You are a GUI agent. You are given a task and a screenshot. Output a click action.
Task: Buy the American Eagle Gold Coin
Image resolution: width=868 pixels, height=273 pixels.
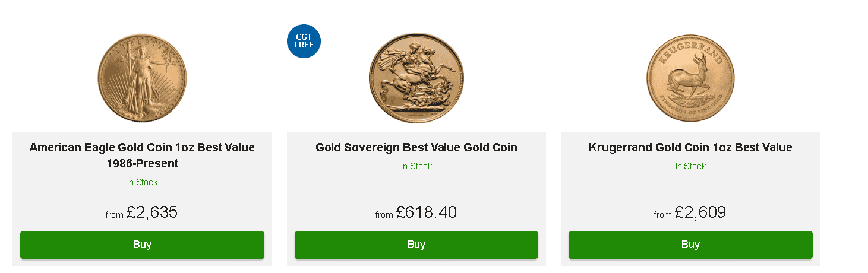pos(142,245)
